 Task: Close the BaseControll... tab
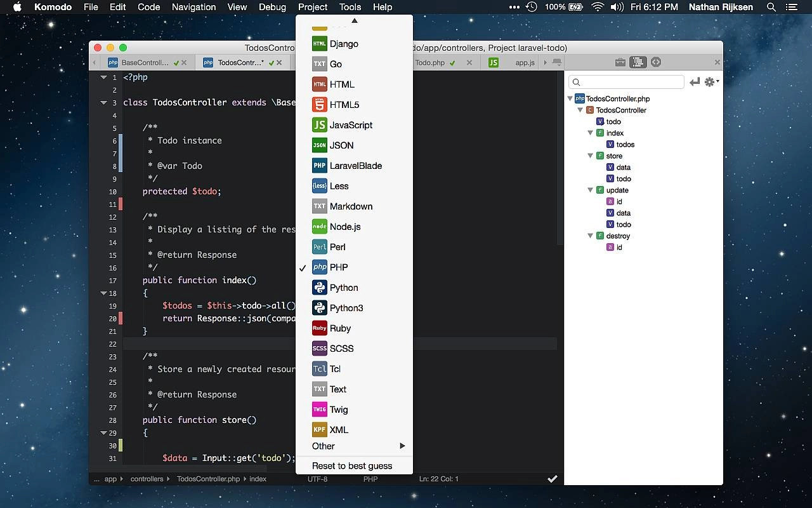pyautogui.click(x=184, y=63)
